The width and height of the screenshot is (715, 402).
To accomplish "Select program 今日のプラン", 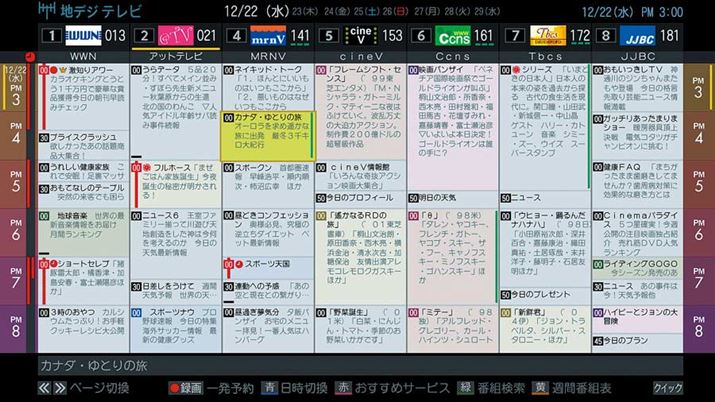I will [x=637, y=341].
